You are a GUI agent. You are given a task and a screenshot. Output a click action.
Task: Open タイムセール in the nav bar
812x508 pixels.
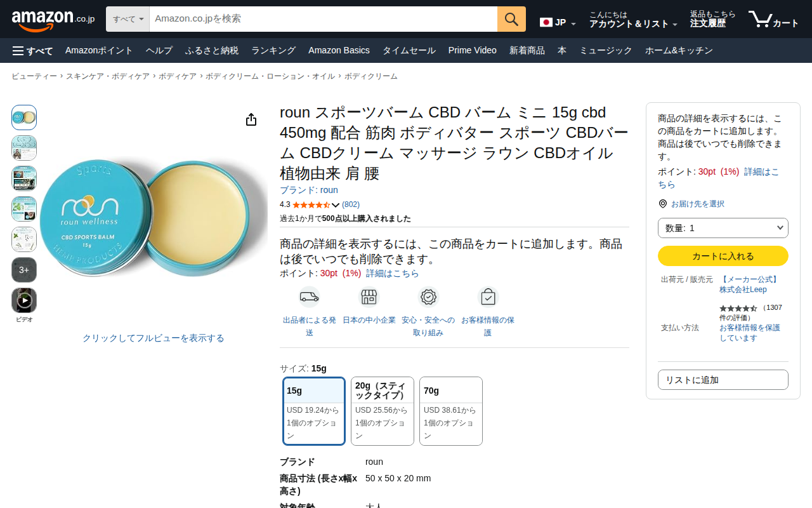click(x=409, y=51)
